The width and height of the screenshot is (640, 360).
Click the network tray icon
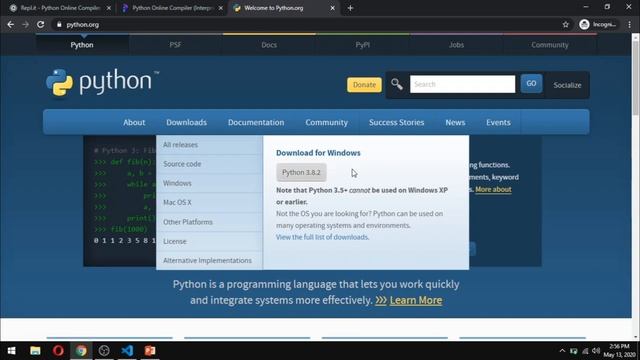pos(585,351)
